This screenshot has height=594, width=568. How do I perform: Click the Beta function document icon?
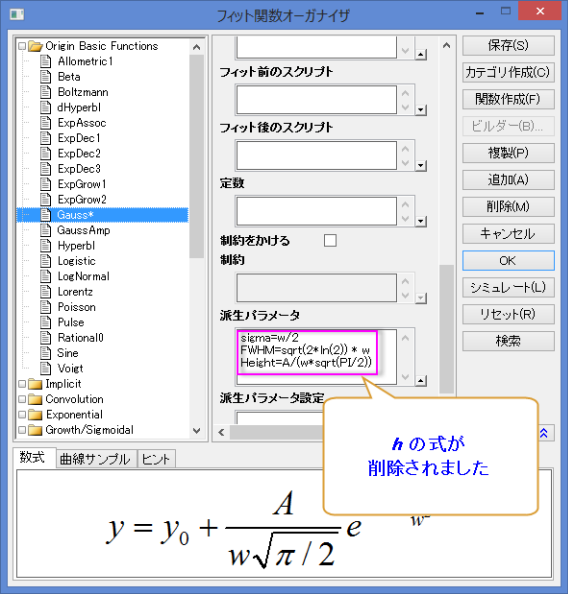click(45, 77)
